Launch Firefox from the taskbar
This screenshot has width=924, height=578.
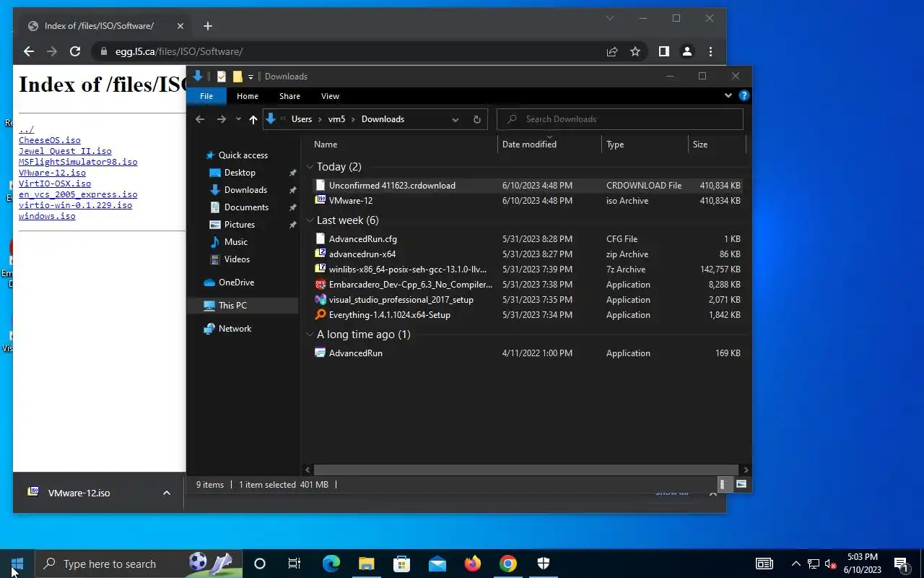click(473, 564)
